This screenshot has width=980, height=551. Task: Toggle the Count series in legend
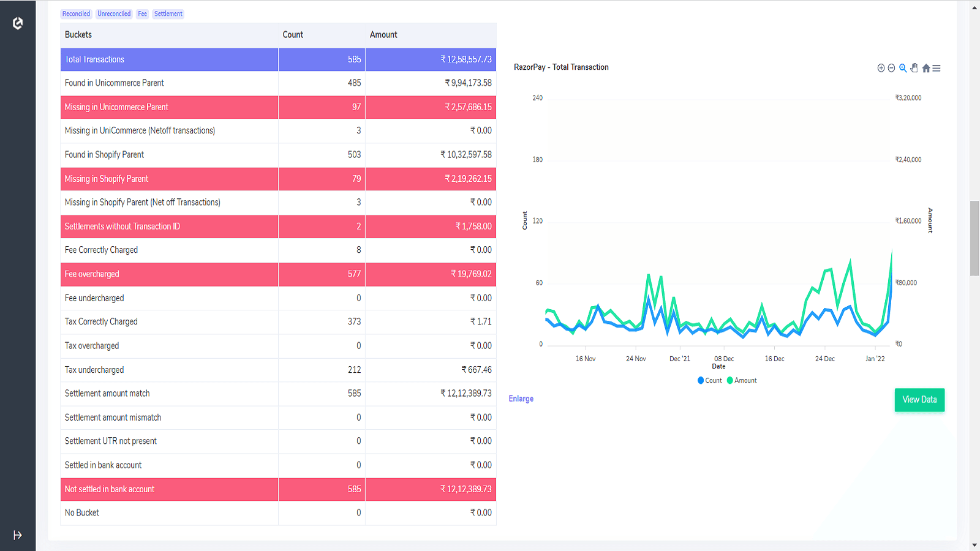pyautogui.click(x=710, y=380)
